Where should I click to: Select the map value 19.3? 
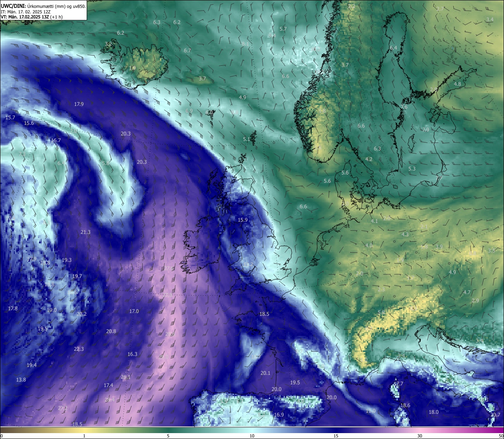[x=67, y=260]
